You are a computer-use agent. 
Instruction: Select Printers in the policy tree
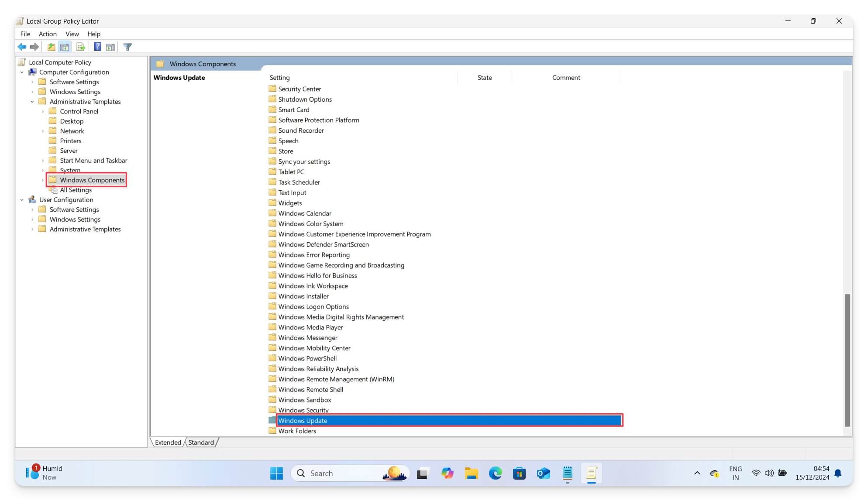pyautogui.click(x=71, y=141)
